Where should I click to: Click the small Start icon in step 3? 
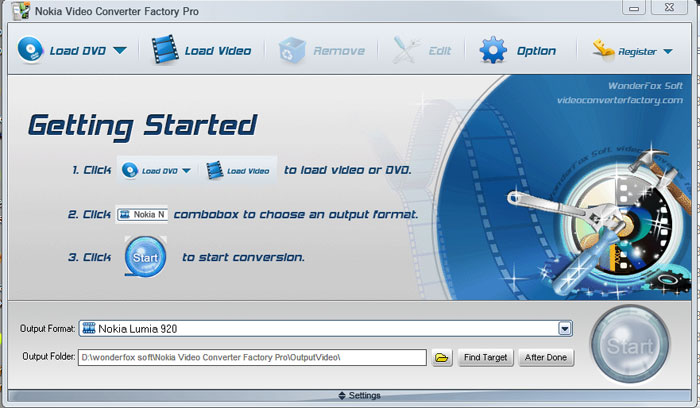tap(145, 256)
